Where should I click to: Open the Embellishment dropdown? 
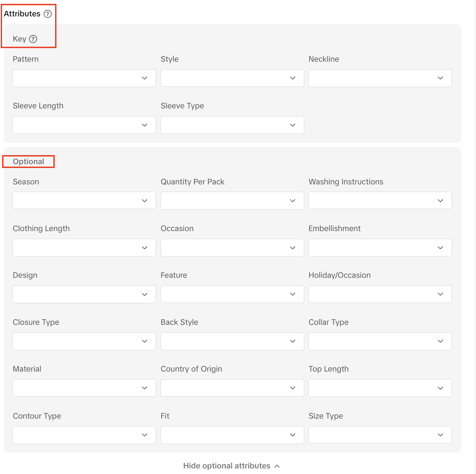coord(380,248)
